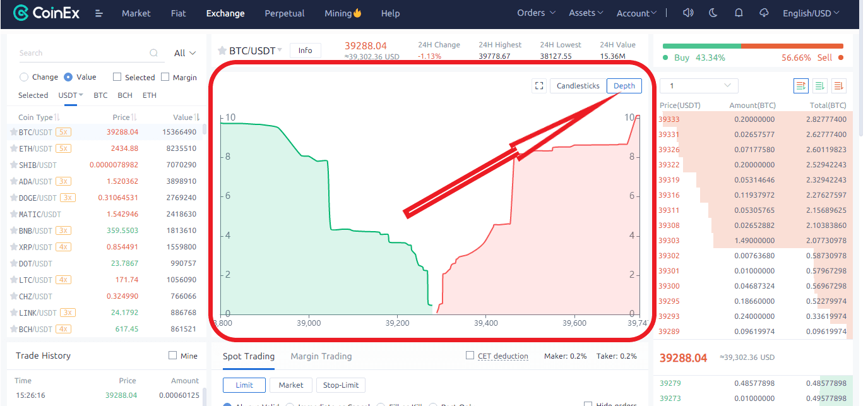Click the cloud download icon

[x=764, y=13]
